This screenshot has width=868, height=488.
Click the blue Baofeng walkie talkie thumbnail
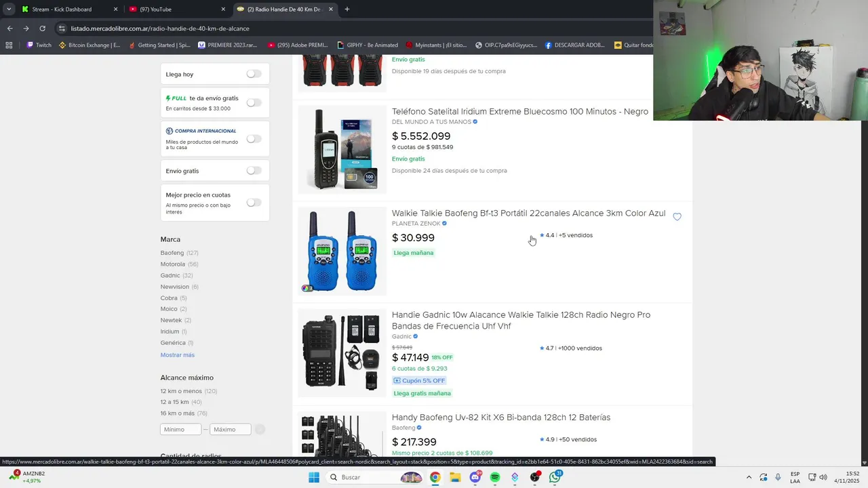coord(342,251)
